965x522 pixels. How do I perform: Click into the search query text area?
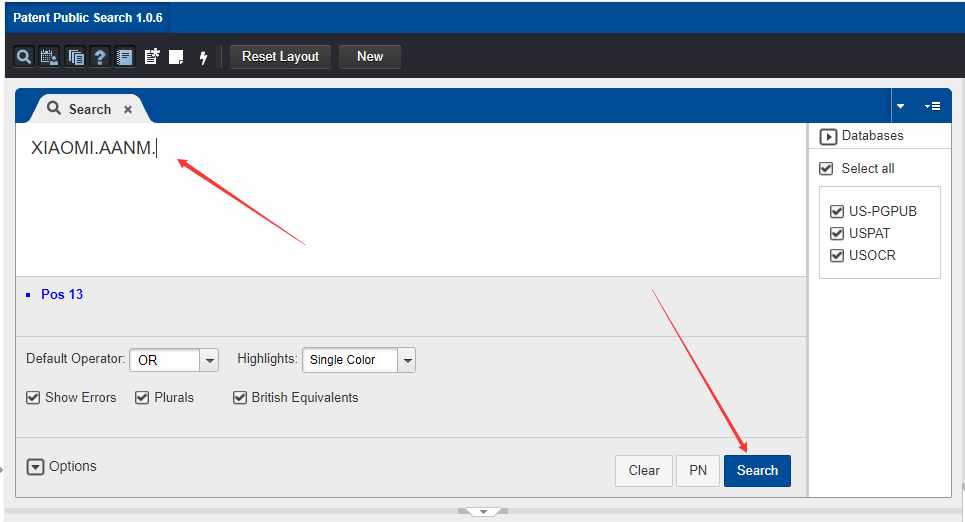[410, 199]
